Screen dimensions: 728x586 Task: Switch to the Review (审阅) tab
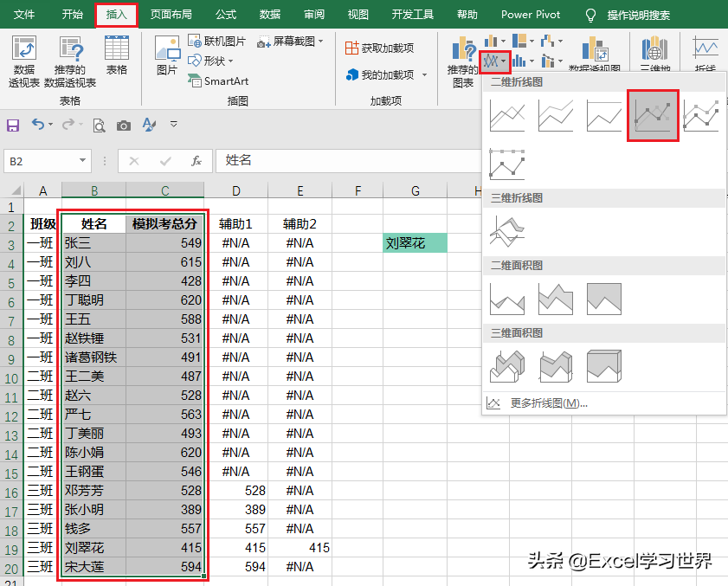[x=314, y=15]
